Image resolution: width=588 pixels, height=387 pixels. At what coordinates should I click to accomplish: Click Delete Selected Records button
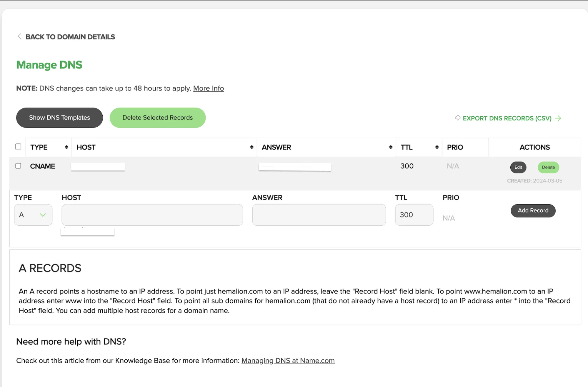point(158,118)
